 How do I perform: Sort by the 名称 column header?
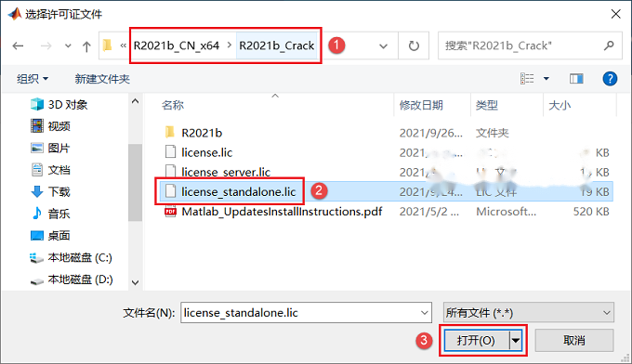click(173, 105)
